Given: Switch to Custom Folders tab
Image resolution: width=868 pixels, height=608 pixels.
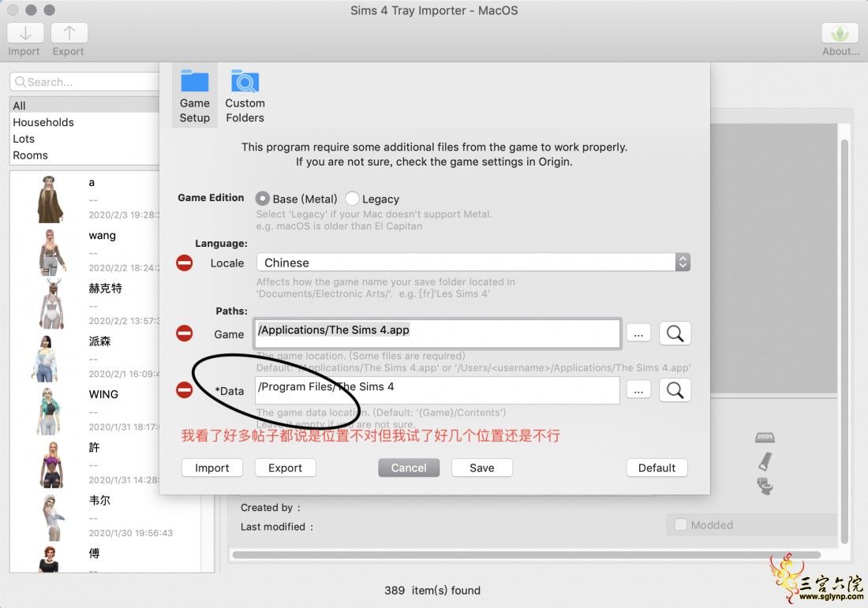Looking at the screenshot, I should 245,95.
